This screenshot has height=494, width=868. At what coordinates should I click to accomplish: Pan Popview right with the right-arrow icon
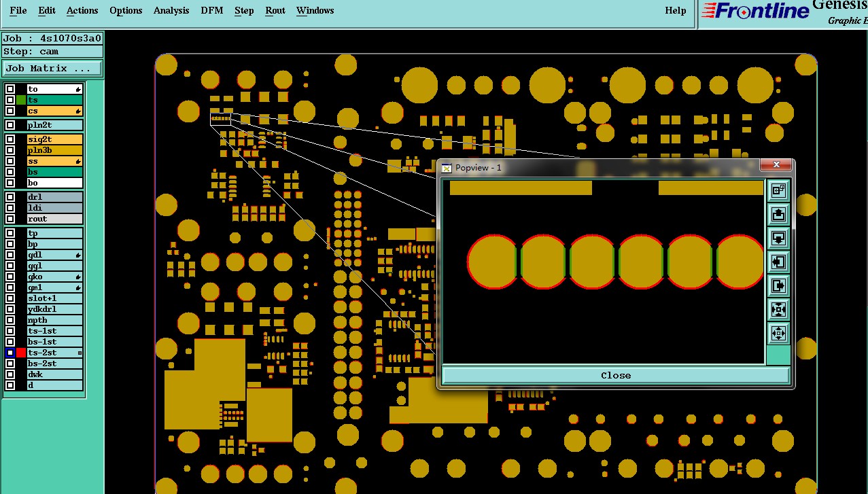tap(778, 285)
